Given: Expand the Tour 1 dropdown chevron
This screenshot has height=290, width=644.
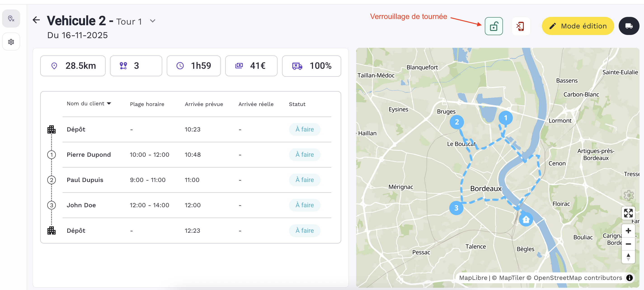Looking at the screenshot, I should [153, 21].
